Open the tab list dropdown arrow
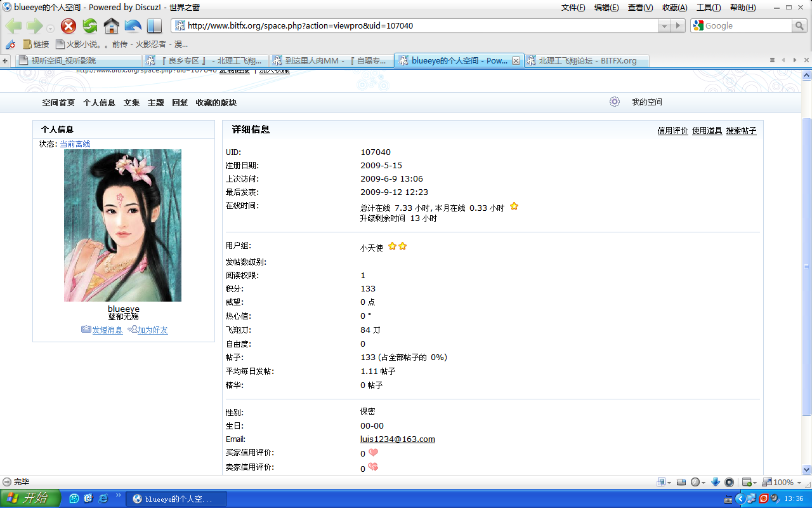 click(773, 60)
